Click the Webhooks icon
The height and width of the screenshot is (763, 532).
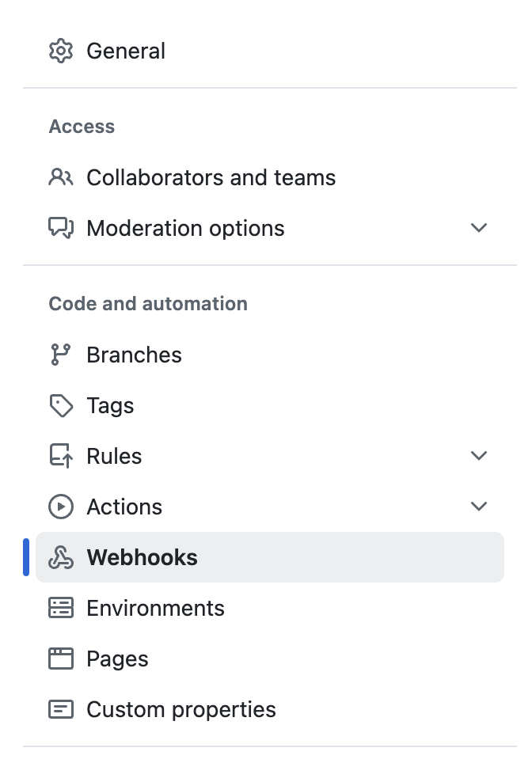click(61, 558)
